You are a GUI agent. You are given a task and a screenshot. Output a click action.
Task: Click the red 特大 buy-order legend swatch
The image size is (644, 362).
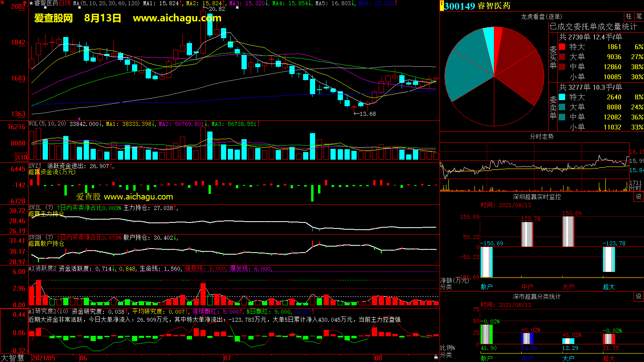tap(562, 47)
